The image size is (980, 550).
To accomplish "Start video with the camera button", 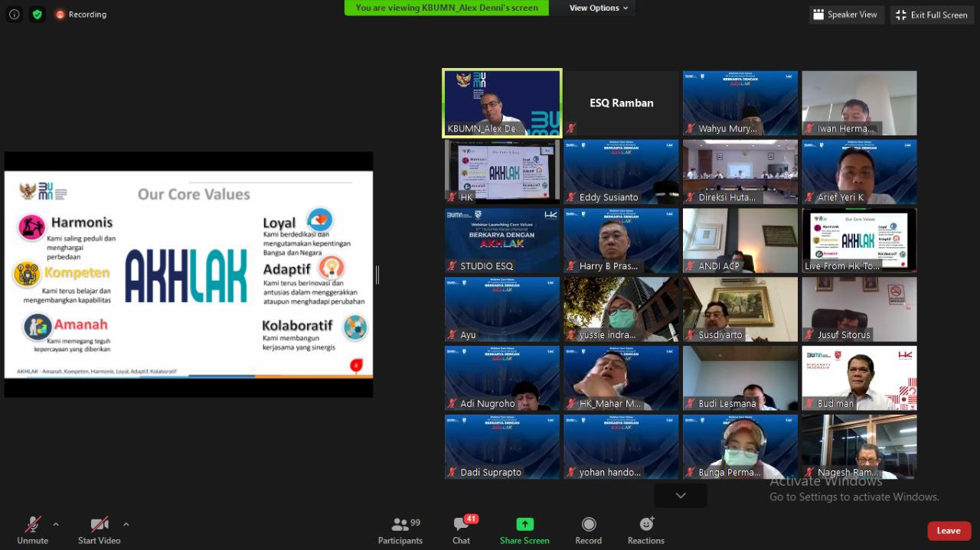I will pyautogui.click(x=100, y=530).
